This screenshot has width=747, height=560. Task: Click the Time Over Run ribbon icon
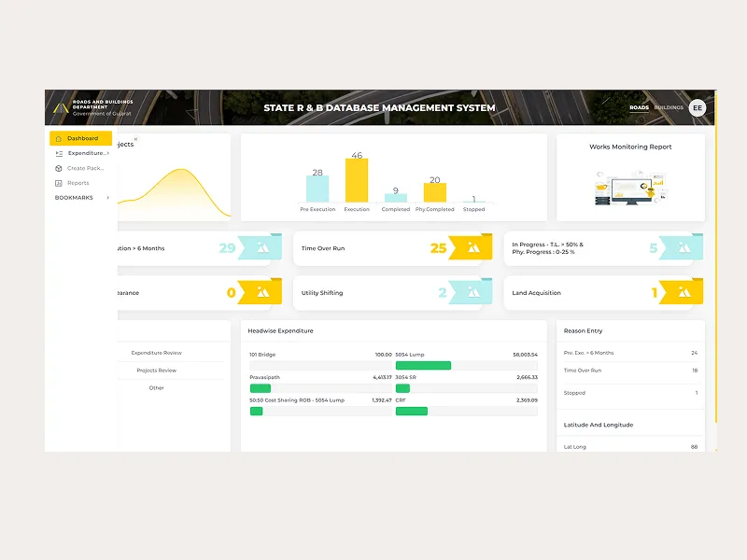click(x=473, y=248)
